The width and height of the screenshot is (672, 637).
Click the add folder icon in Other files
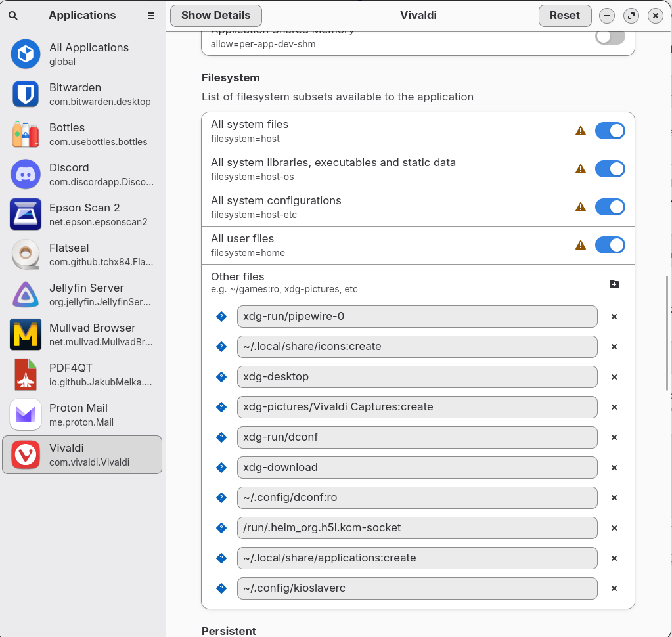(x=614, y=284)
